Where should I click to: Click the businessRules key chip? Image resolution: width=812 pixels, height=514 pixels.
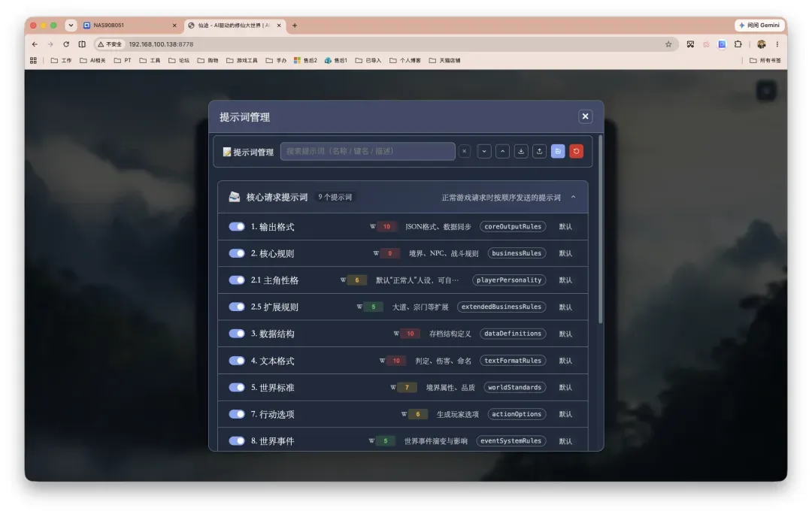[517, 253]
